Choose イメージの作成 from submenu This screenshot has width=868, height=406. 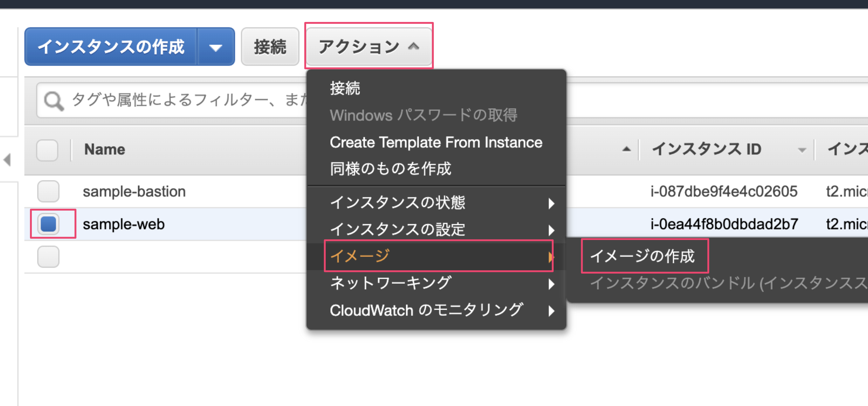642,256
